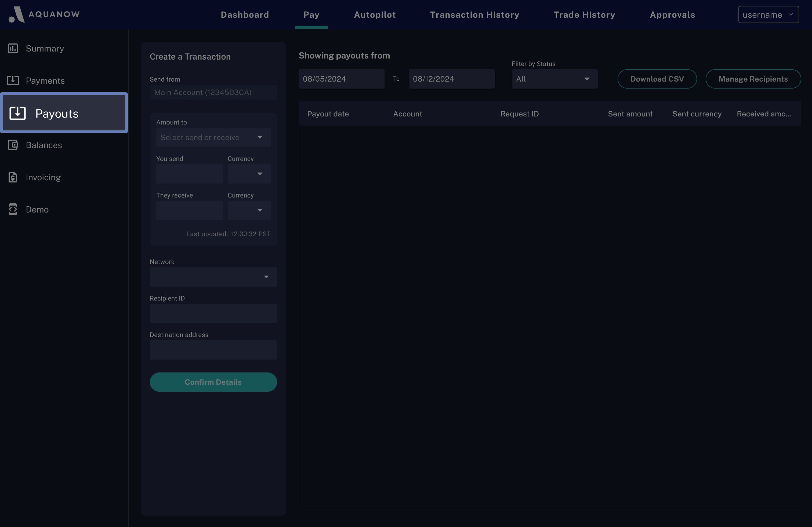Click the Summary chart icon in sidebar

tap(13, 48)
